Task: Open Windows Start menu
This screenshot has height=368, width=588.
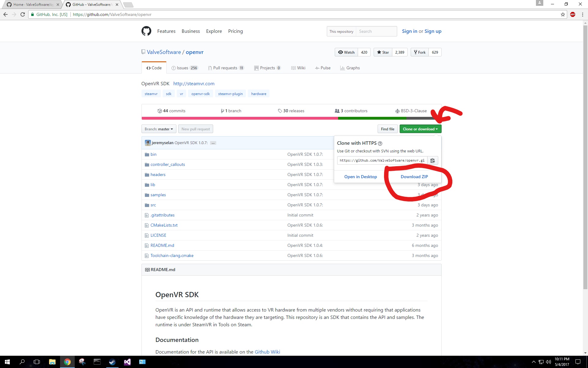Action: click(x=7, y=362)
